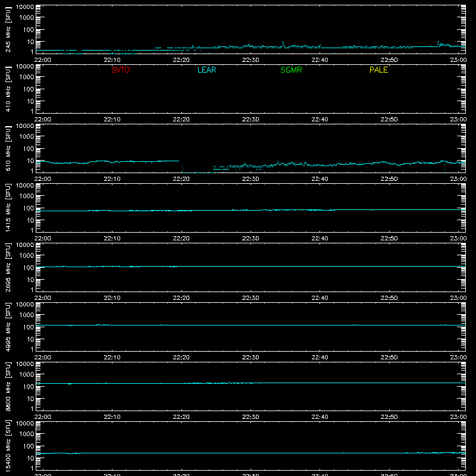
Task: Click the 1000 tick on the 4995 MHz axis
Action: coord(27,315)
